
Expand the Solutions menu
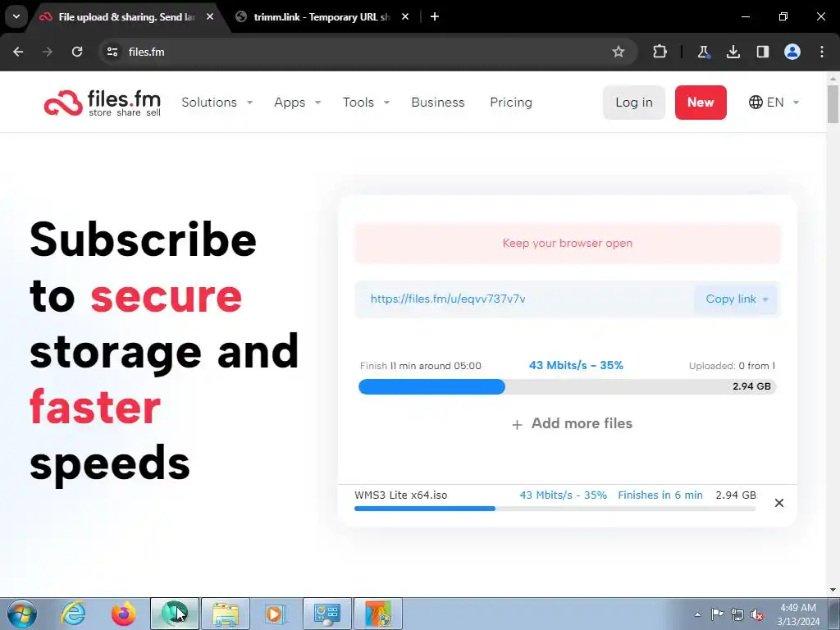click(x=217, y=103)
